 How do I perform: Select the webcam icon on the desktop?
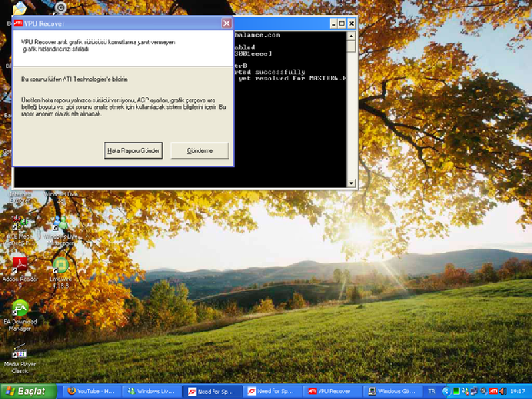61,7
